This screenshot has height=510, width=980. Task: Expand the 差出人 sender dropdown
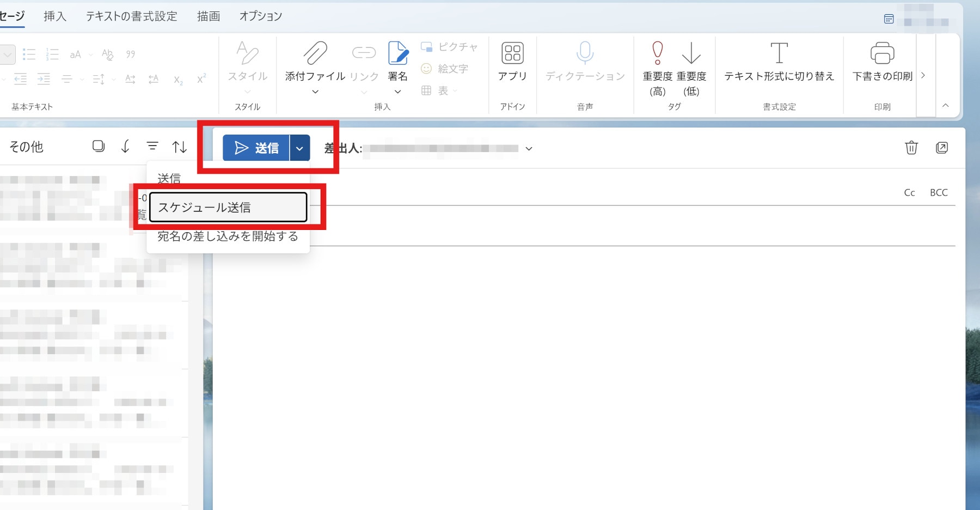[529, 149]
